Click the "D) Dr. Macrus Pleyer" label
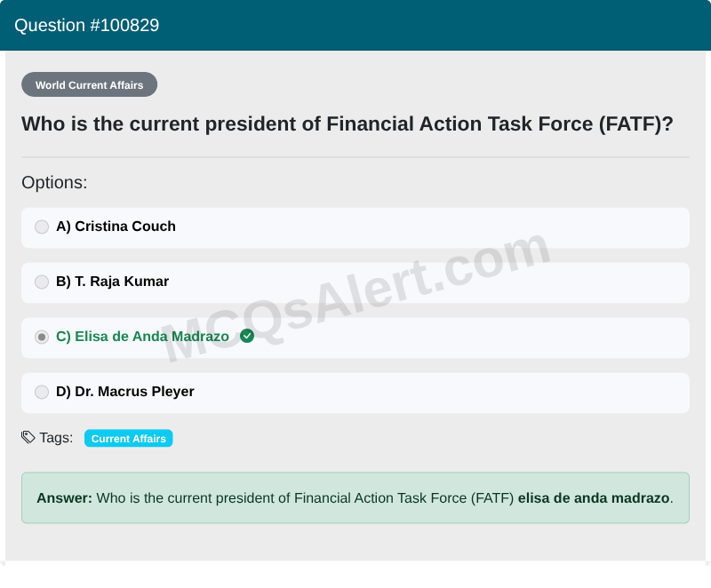The image size is (711, 588). coord(124,392)
